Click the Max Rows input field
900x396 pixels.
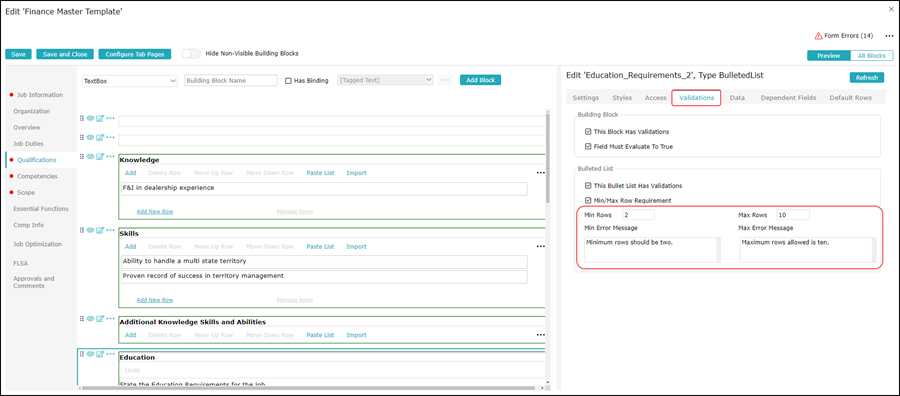point(793,215)
